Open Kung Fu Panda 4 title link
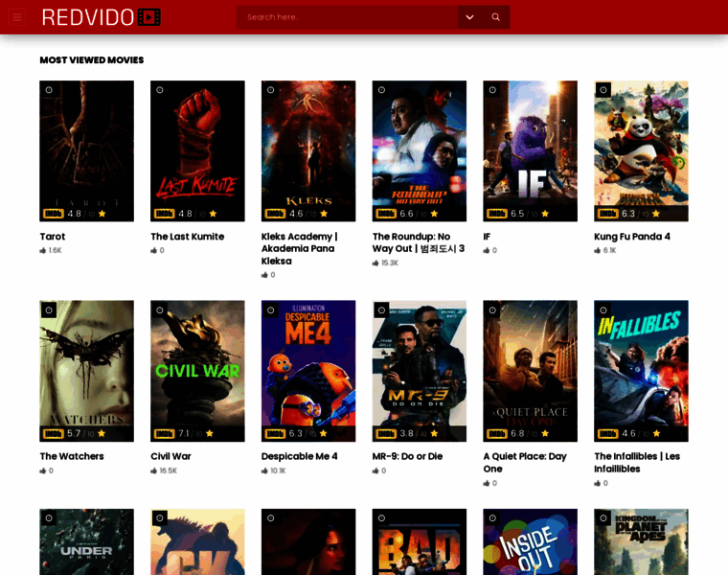This screenshot has width=728, height=575. pos(632,237)
